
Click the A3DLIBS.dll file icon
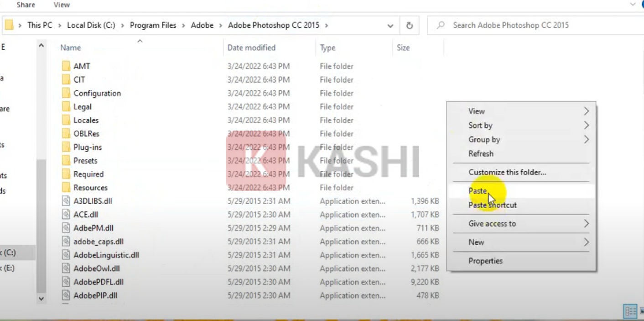[66, 201]
